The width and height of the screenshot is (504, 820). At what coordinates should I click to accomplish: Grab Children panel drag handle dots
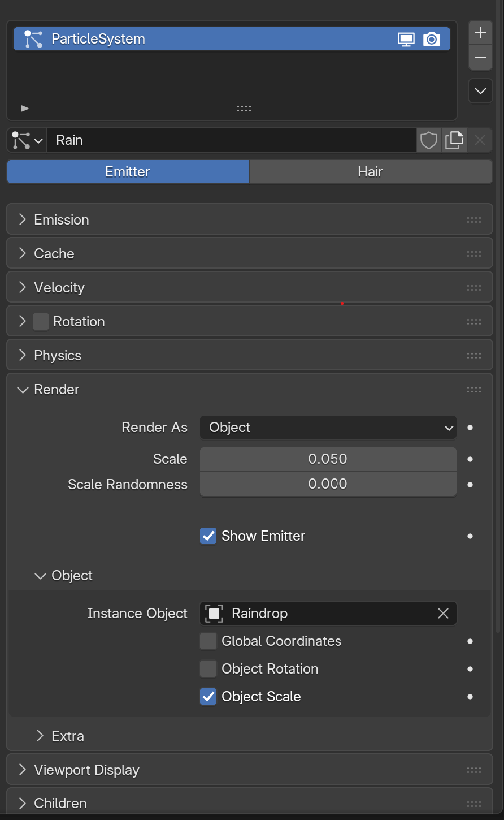click(x=474, y=804)
